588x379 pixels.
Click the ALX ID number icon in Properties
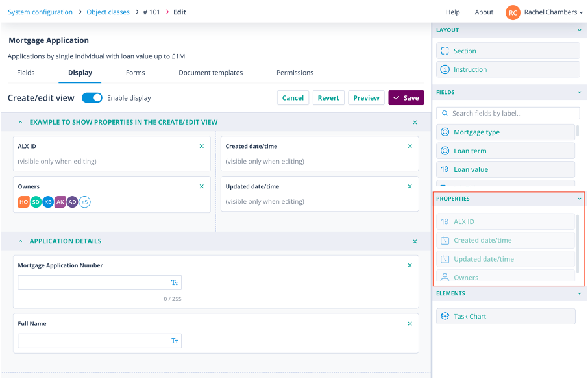point(445,221)
